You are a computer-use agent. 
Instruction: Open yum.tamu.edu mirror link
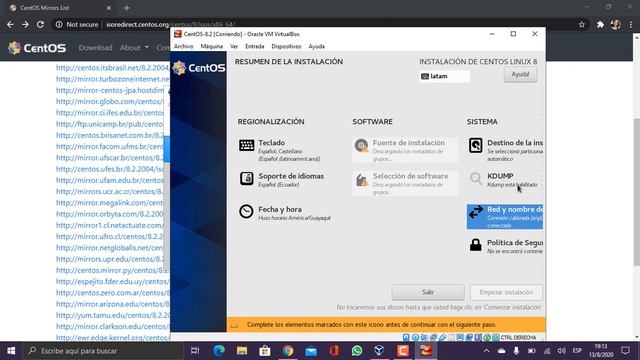point(113,316)
